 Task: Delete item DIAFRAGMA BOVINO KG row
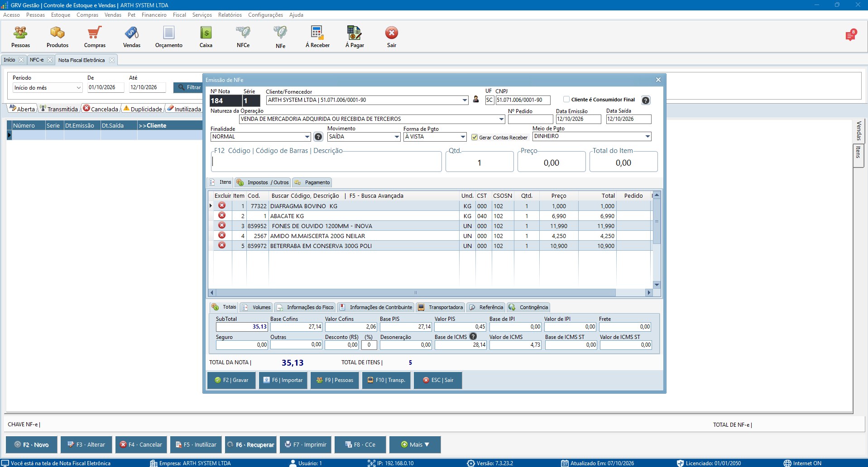222,205
